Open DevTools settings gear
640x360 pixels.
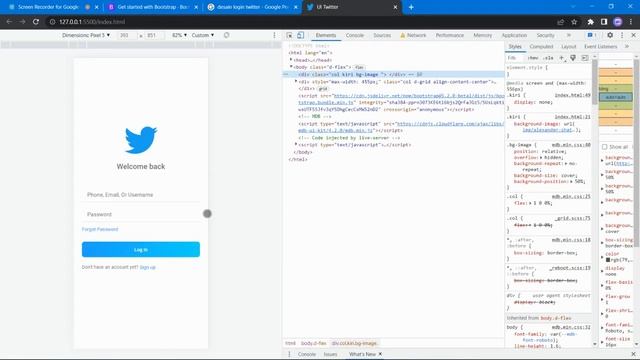[x=610, y=36]
